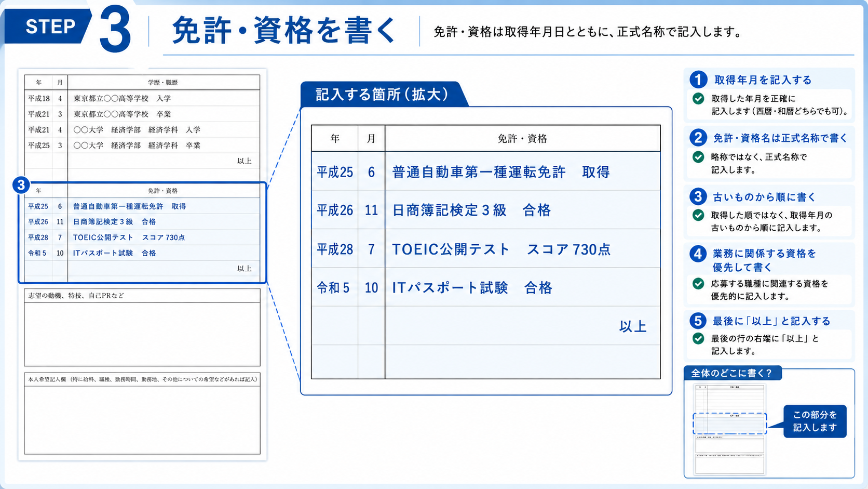Select the number 2 badge beside 免許・資格名は正式名称で書く
868x489 pixels.
[698, 138]
